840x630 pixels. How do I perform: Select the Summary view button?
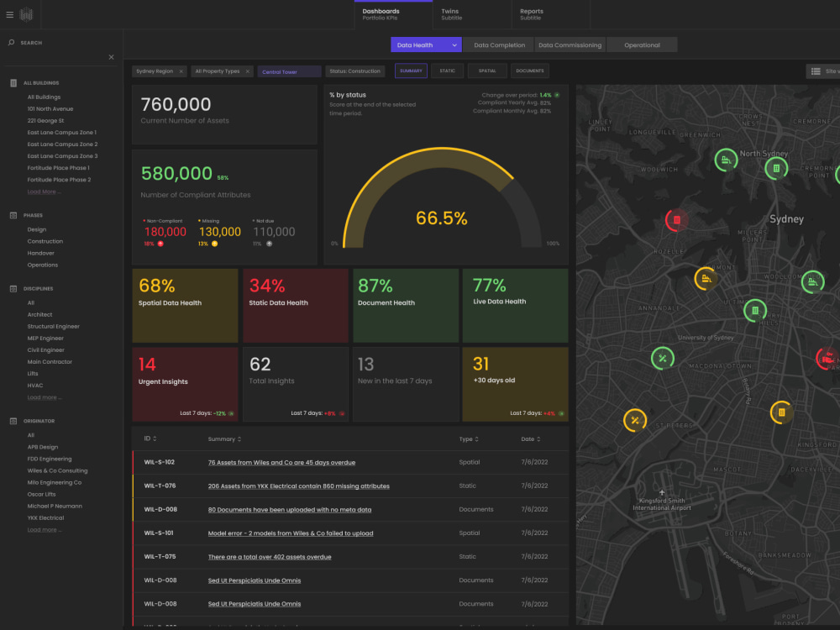coord(411,71)
